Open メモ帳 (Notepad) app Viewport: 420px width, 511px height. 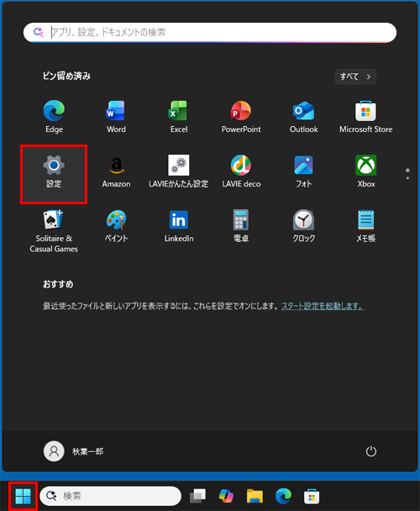tap(366, 226)
